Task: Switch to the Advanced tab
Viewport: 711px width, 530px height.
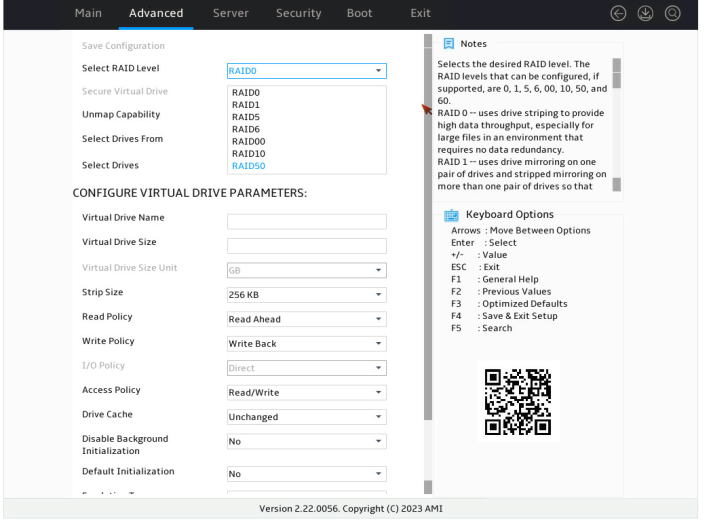Action: [x=158, y=13]
